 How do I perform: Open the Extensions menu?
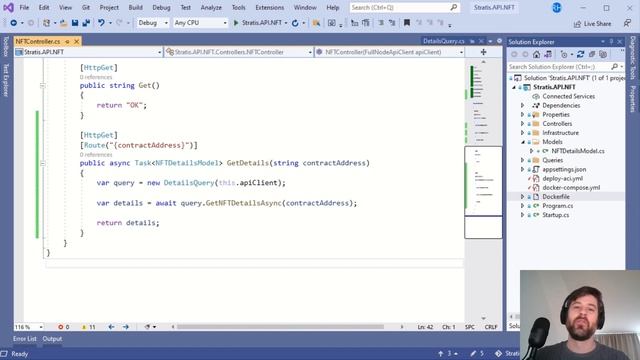pos(269,7)
